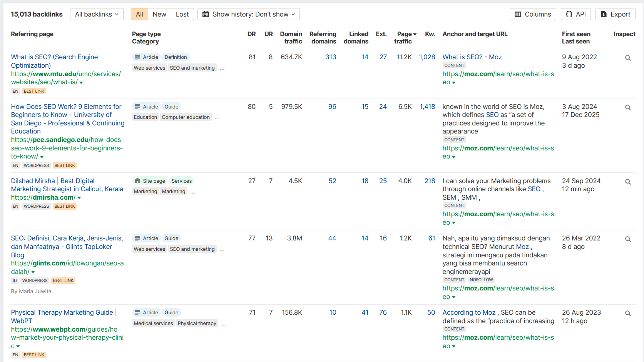
Task: Switch to the New backlinks tab
Action: click(159, 14)
